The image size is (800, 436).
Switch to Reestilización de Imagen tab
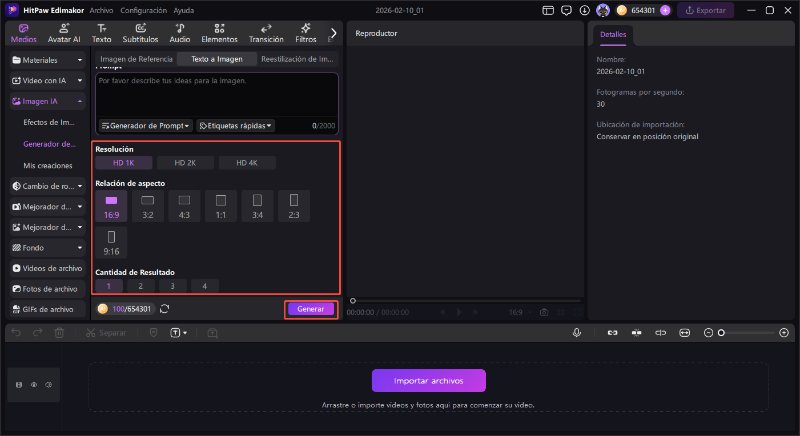[297, 59]
